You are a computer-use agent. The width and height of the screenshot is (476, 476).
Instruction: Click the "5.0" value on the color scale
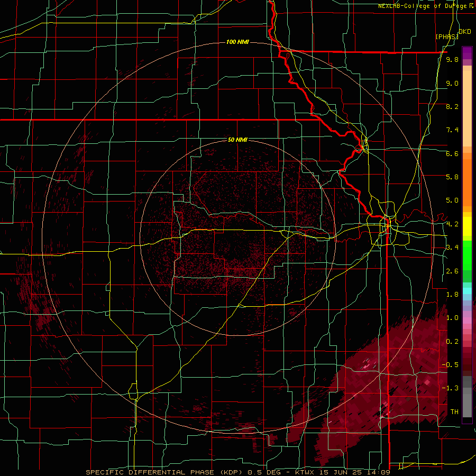click(452, 200)
